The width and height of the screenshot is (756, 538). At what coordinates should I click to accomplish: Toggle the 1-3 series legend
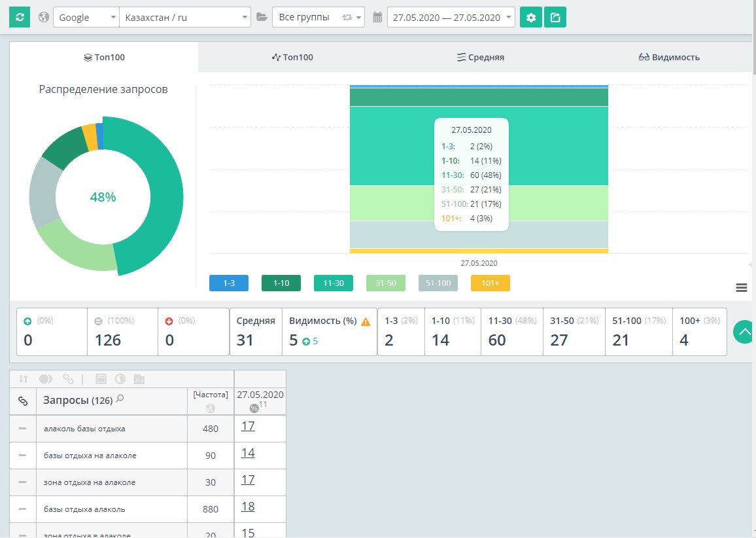click(x=228, y=283)
